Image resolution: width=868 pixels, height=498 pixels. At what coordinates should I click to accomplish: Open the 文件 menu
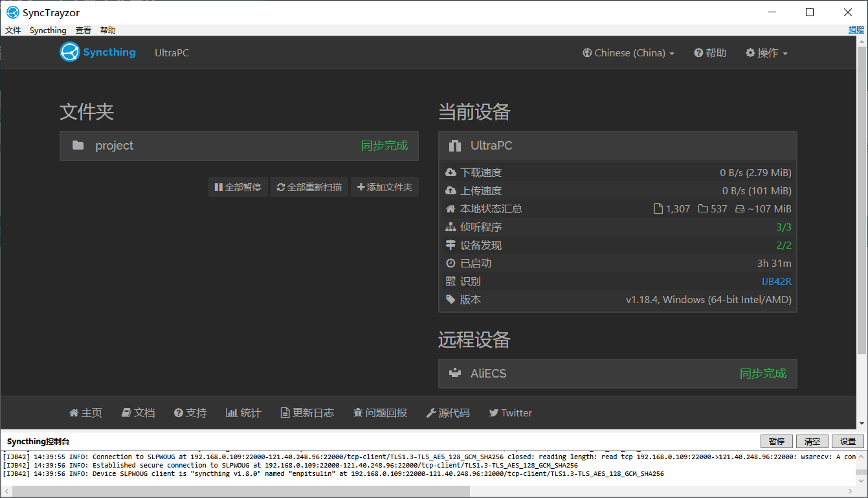tap(13, 30)
